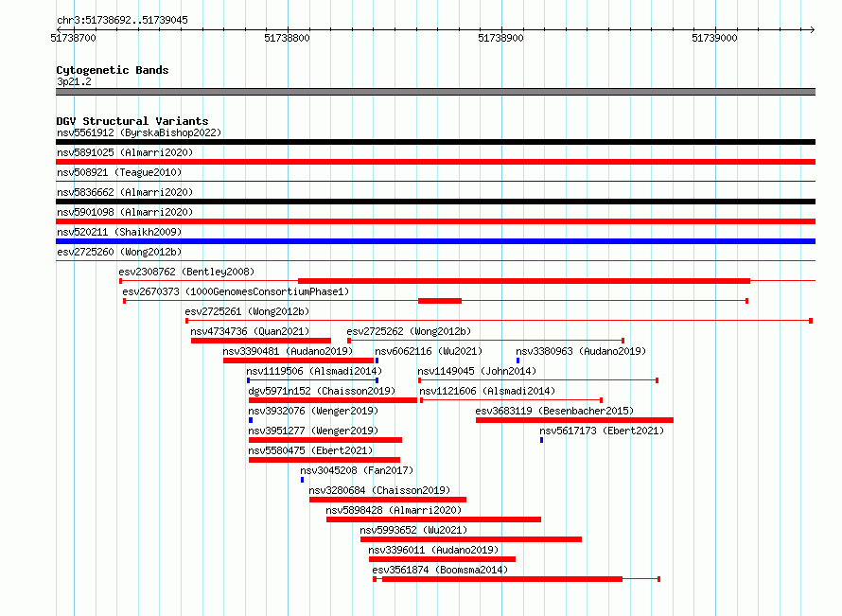Click the red bar of nsv3280684
The width and height of the screenshot is (842, 616).
tap(388, 500)
